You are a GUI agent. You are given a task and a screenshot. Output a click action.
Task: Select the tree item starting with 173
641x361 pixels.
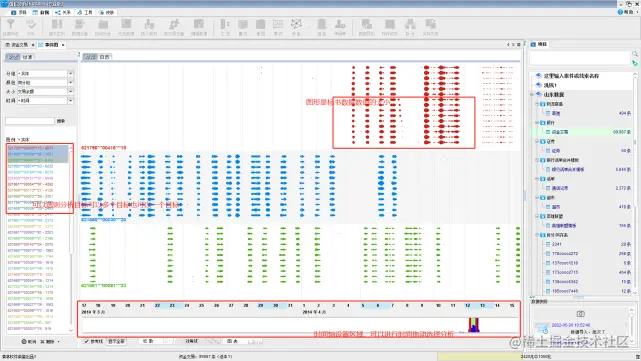565,272
